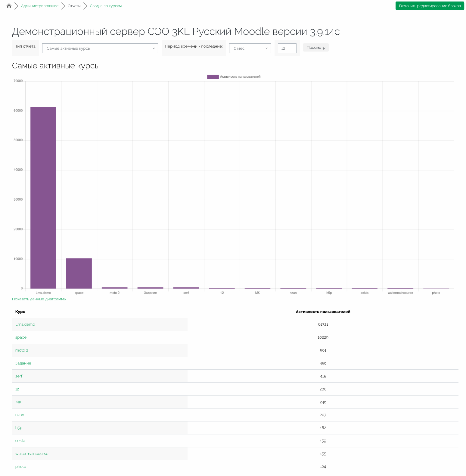The image size is (466, 476).
Task: Click the Lms.demo bar in chart
Action: [x=43, y=198]
